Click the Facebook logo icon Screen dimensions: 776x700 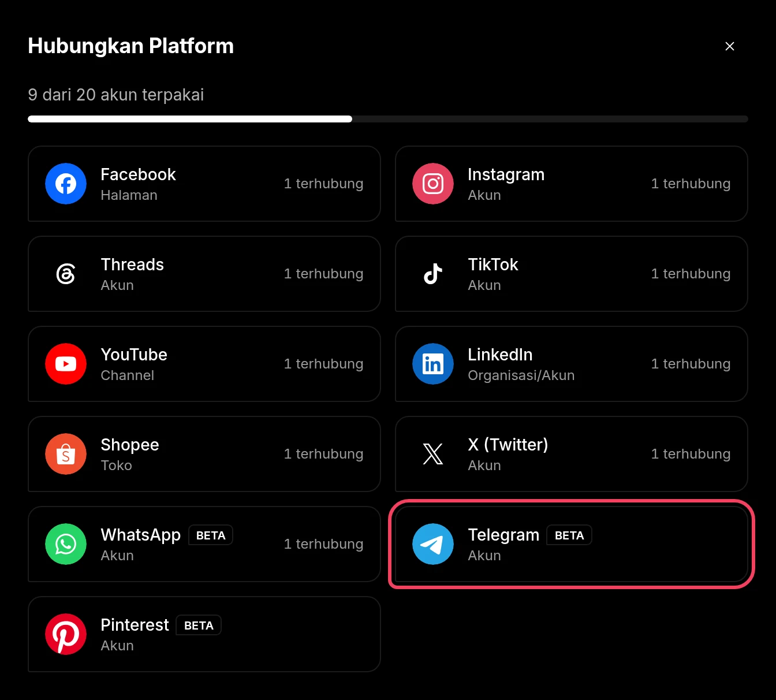coord(66,184)
